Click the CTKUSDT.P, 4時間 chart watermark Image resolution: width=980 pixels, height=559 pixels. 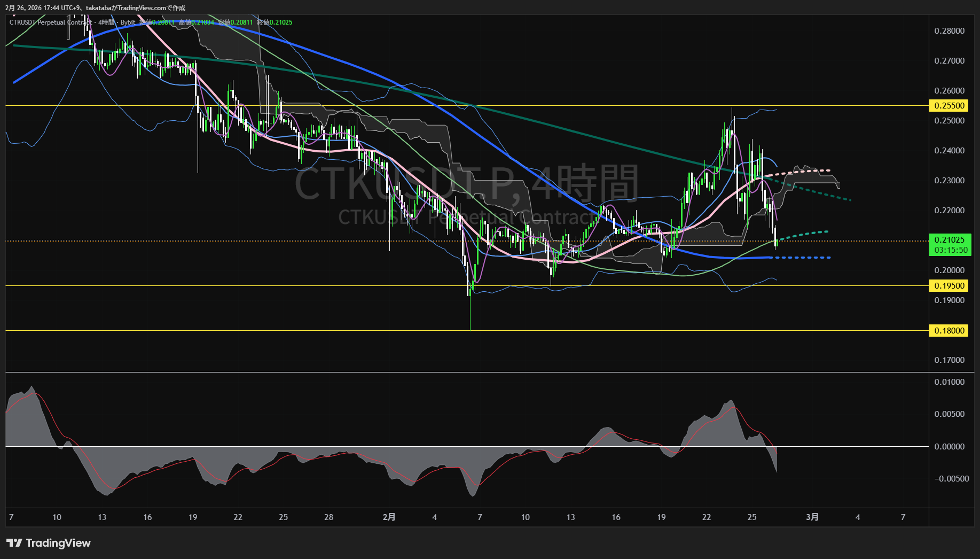pos(466,183)
